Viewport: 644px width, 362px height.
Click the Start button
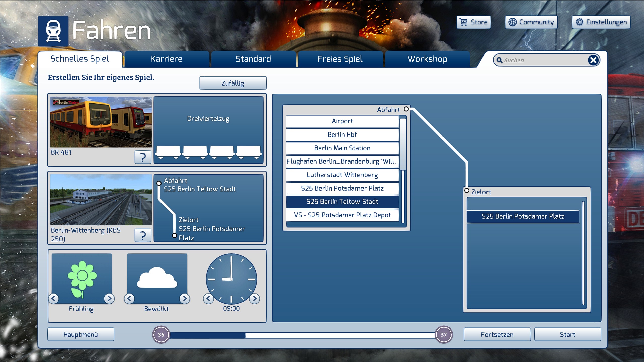pos(567,334)
